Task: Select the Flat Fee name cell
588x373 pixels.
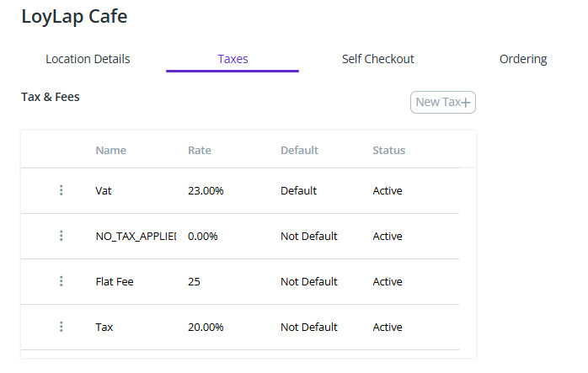Action: (x=115, y=282)
